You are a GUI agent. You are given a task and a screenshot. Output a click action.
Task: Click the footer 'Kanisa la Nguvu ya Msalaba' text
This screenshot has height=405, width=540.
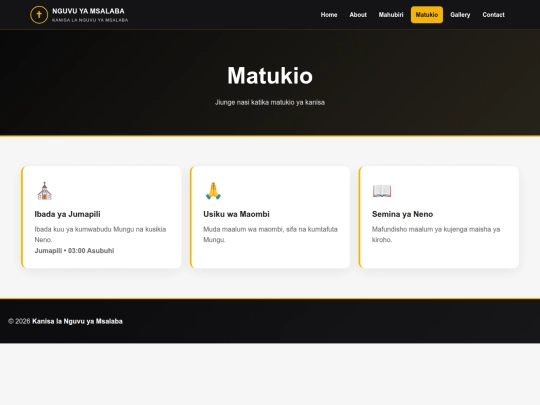click(77, 321)
